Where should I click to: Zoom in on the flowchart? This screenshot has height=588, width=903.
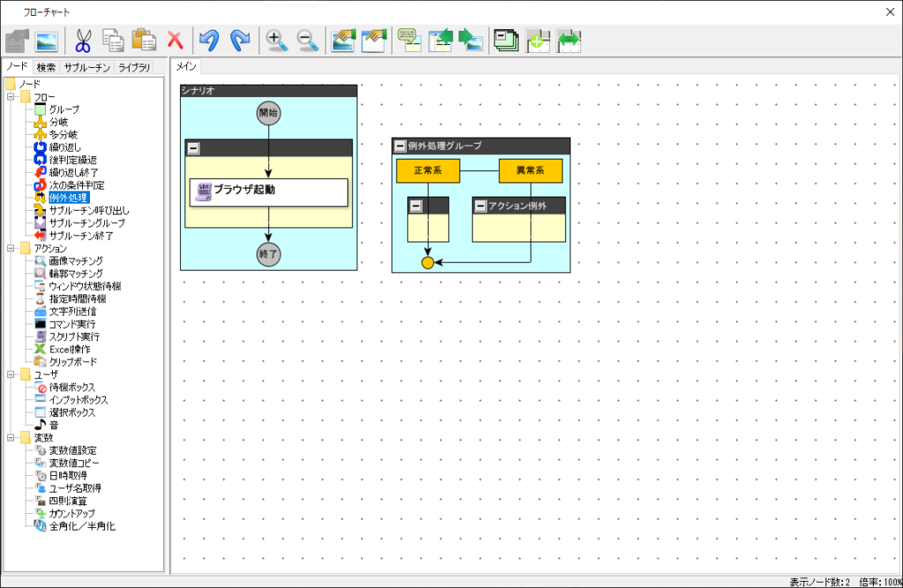point(277,41)
